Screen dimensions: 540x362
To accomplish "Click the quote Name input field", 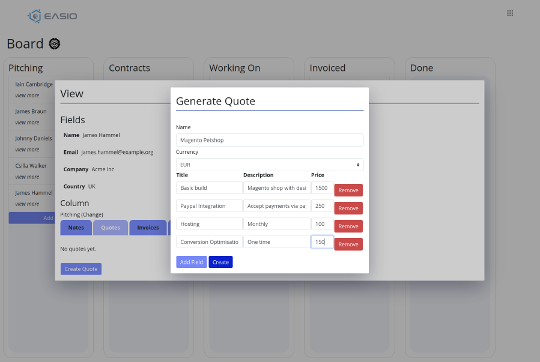I will 270,140.
